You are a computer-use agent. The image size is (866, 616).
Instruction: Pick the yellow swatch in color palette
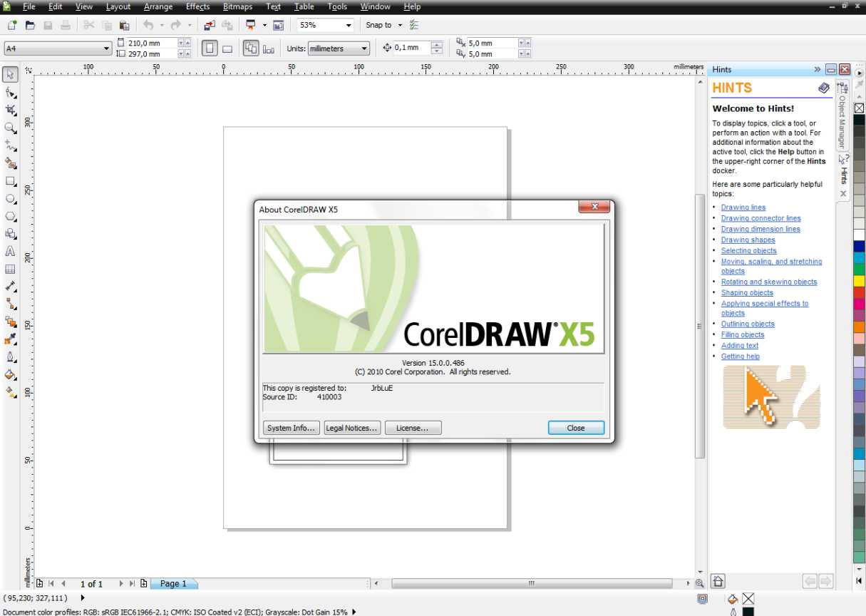(859, 281)
